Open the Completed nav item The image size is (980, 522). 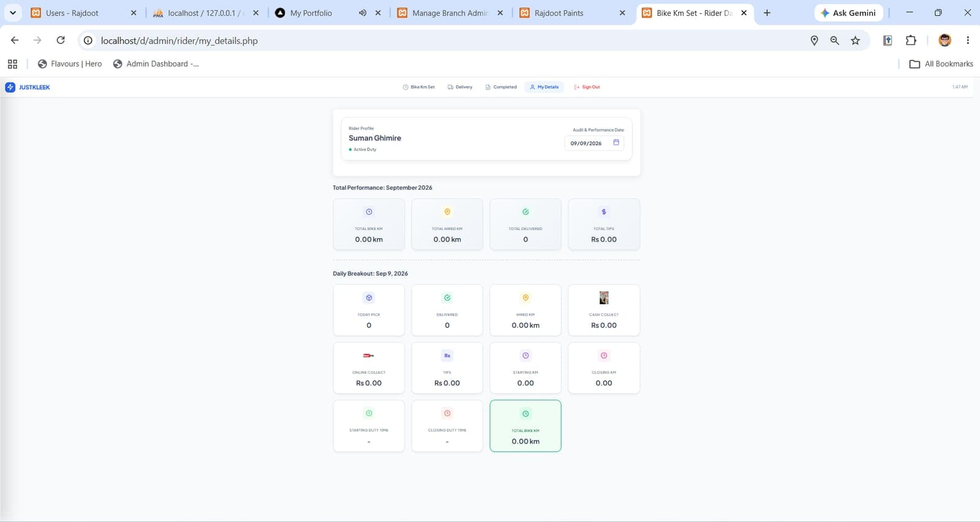coord(501,87)
